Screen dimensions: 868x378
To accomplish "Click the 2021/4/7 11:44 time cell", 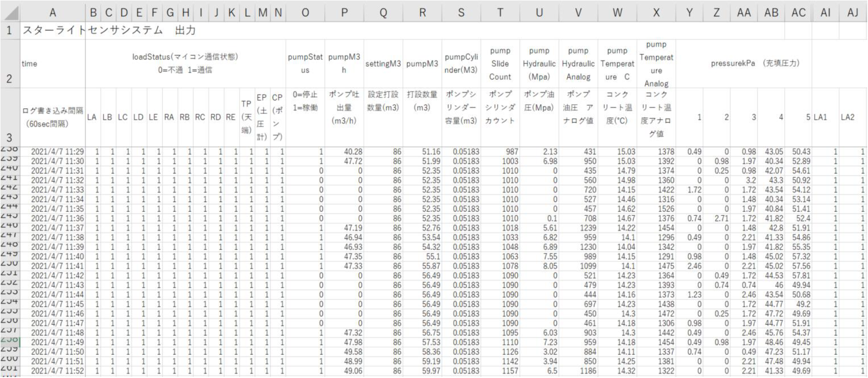I will click(x=52, y=295).
